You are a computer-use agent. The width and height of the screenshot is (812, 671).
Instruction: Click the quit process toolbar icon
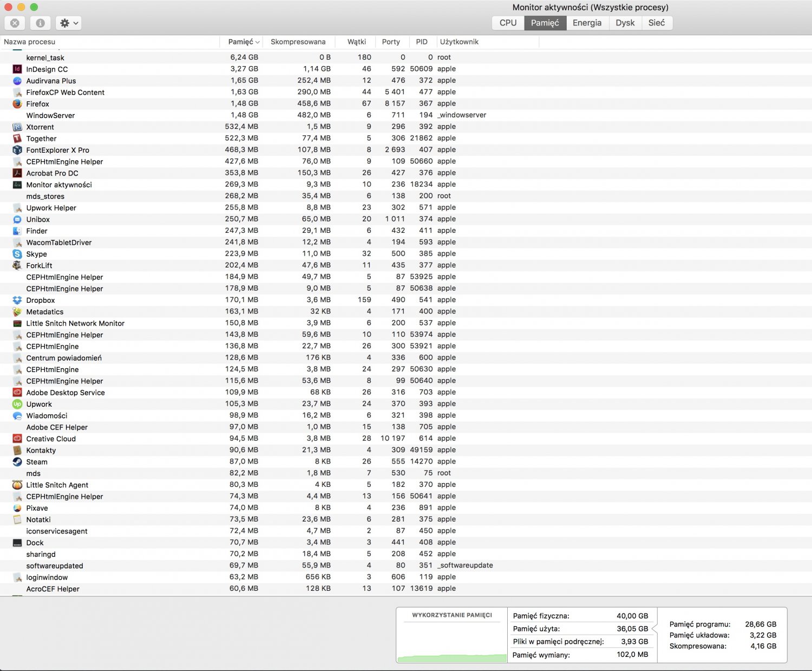click(15, 23)
